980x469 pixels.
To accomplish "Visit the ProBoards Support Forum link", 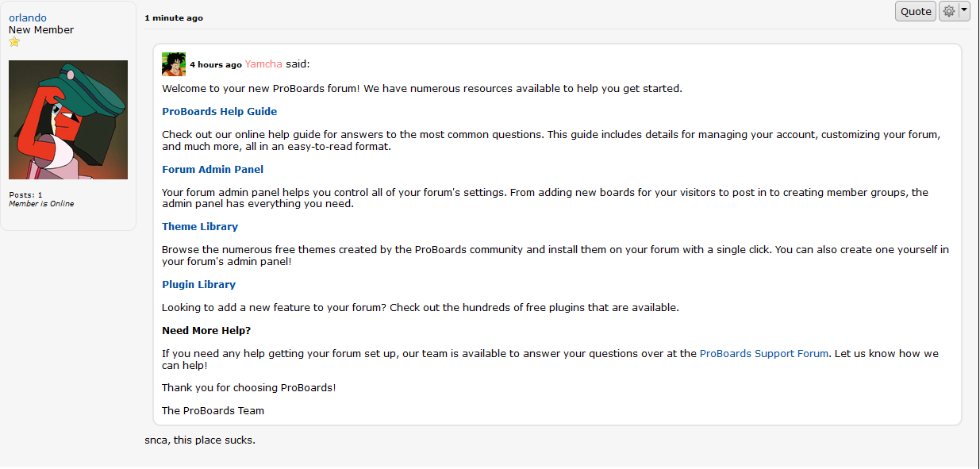I will [764, 354].
